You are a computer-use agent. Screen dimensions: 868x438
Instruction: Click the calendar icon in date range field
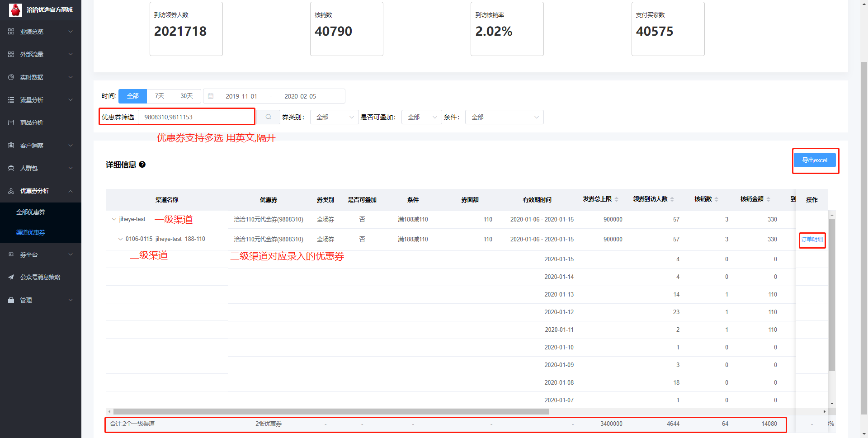point(211,96)
